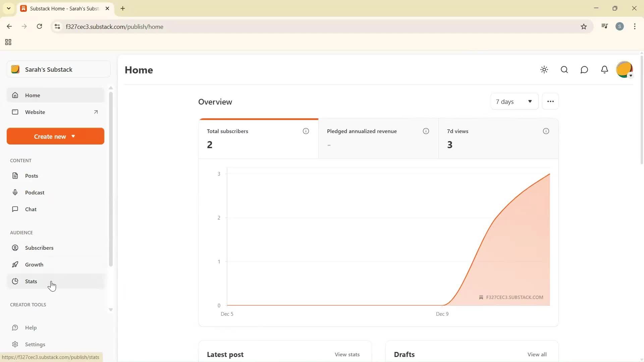Image resolution: width=644 pixels, height=362 pixels.
Task: Open the Subscribers section in sidebar
Action: [x=39, y=248]
